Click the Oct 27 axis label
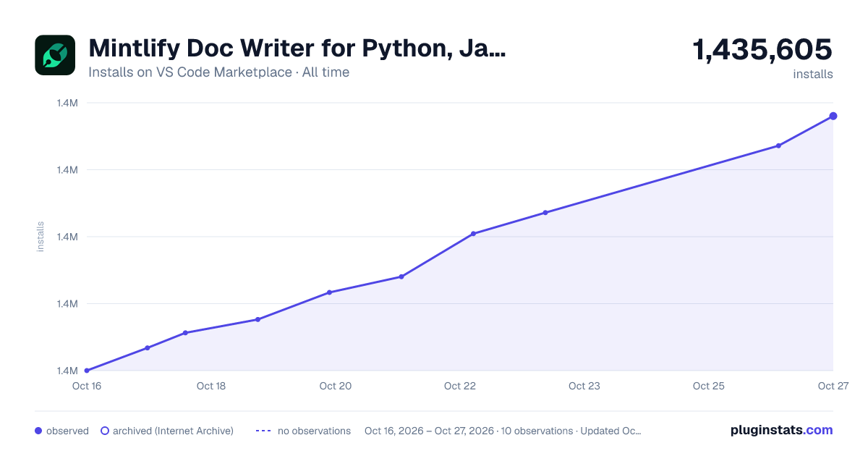The image size is (868, 456). click(833, 386)
